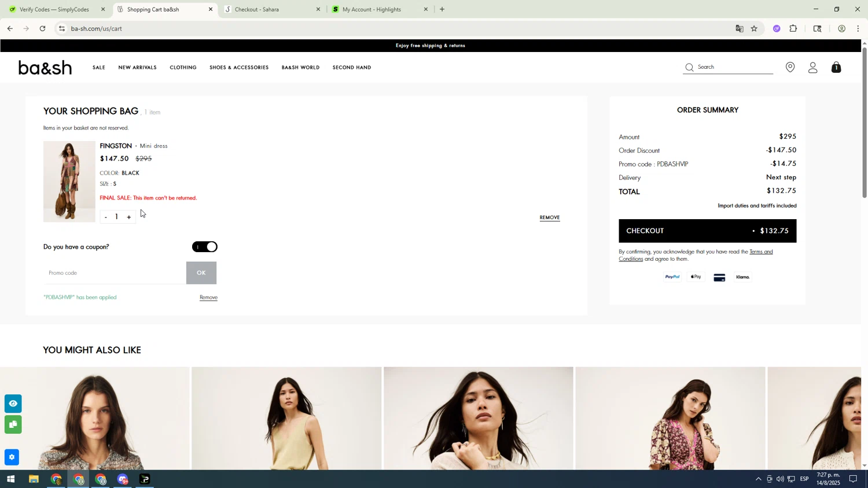Screen dimensions: 868x488
Task: Open File Explorer from the taskbar
Action: pos(34,479)
